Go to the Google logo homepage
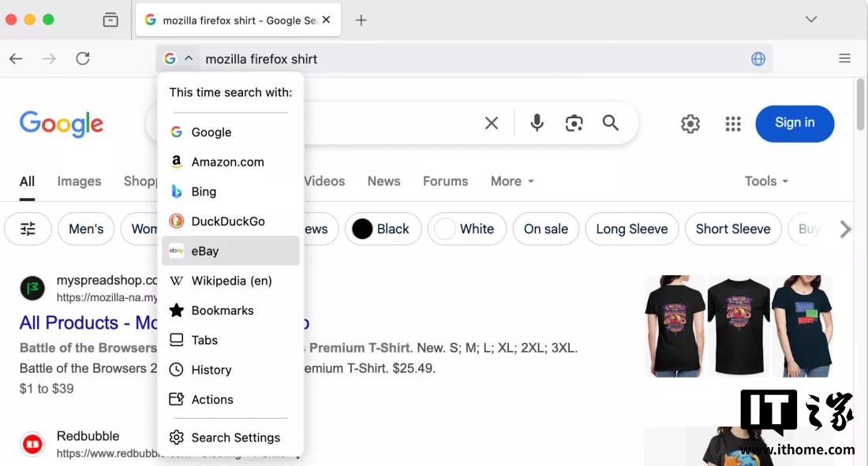This screenshot has height=466, width=868. point(62,124)
